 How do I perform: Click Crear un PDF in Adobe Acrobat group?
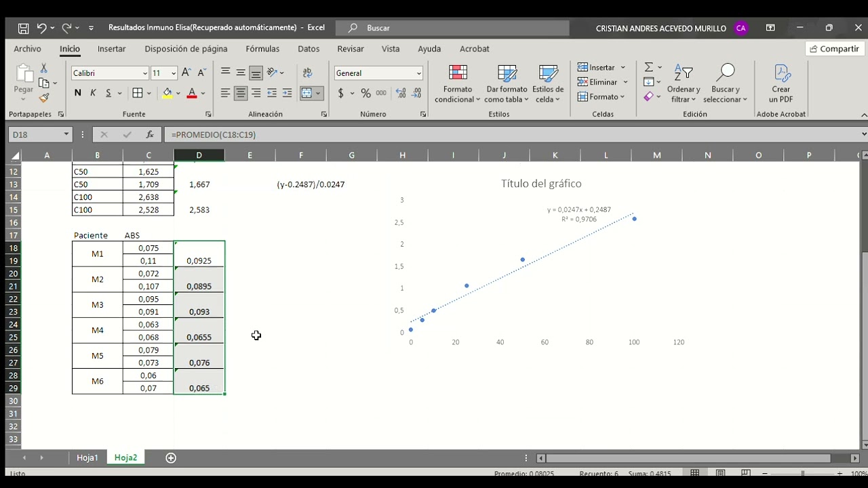coord(781,84)
